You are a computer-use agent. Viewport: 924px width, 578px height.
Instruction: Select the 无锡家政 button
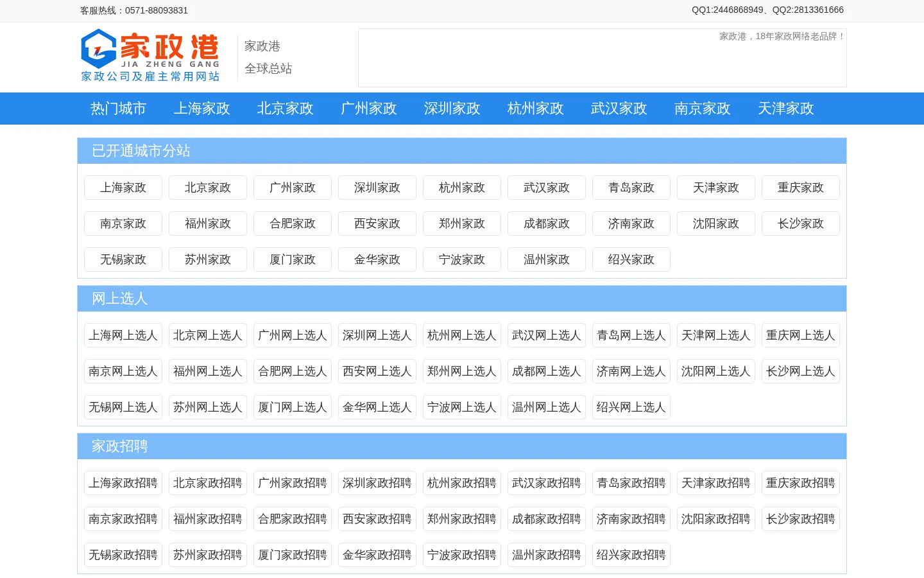123,259
